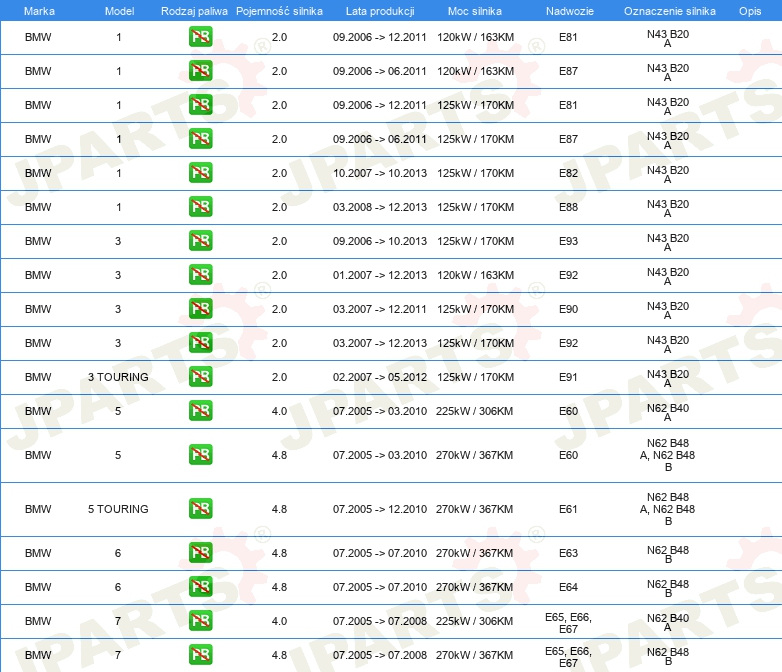This screenshot has width=782, height=672.
Task: Click the Pojemność silnika column header
Action: tap(279, 11)
